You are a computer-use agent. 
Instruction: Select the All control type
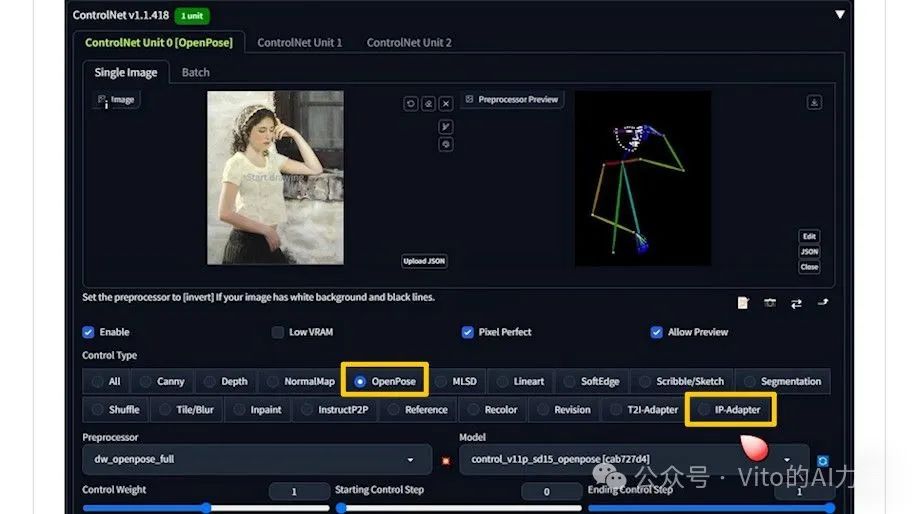pos(106,382)
